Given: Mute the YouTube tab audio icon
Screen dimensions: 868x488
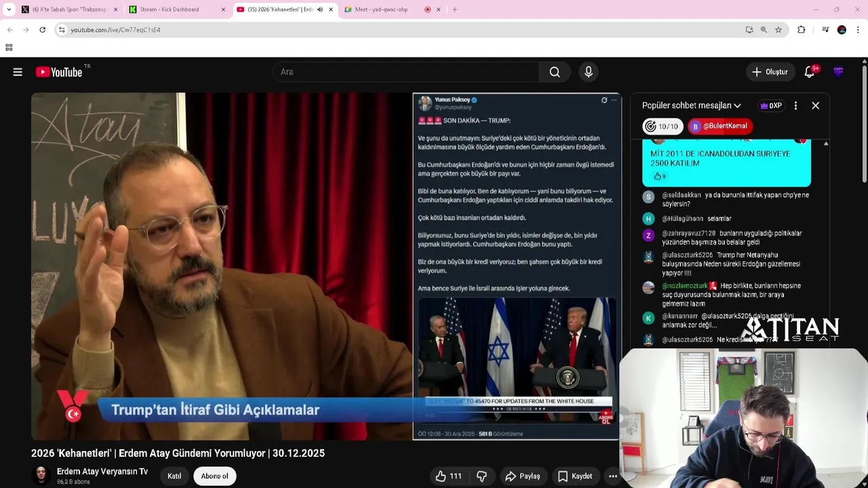Looking at the screenshot, I should [x=320, y=9].
